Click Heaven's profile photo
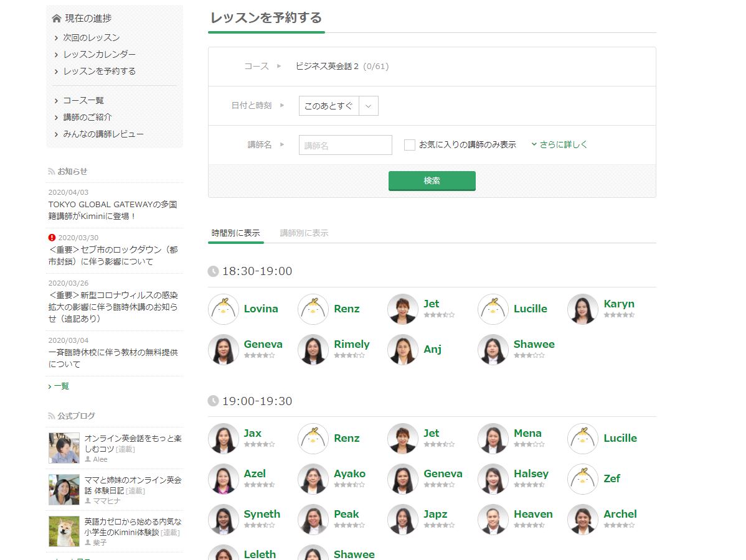This screenshot has width=746, height=560. click(493, 520)
